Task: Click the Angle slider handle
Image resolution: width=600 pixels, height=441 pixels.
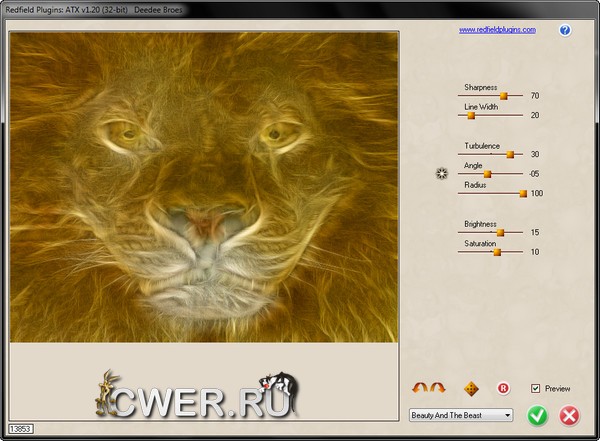Action: coord(488,174)
